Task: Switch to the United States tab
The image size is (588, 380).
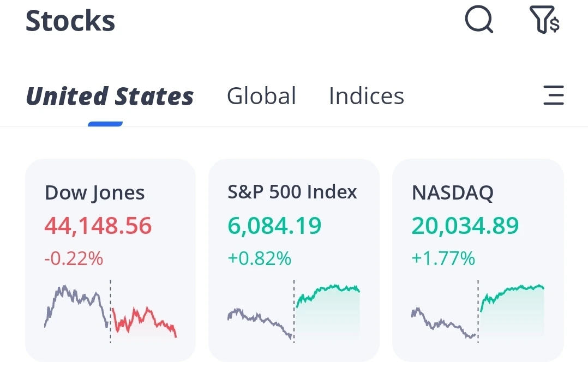Action: (110, 96)
